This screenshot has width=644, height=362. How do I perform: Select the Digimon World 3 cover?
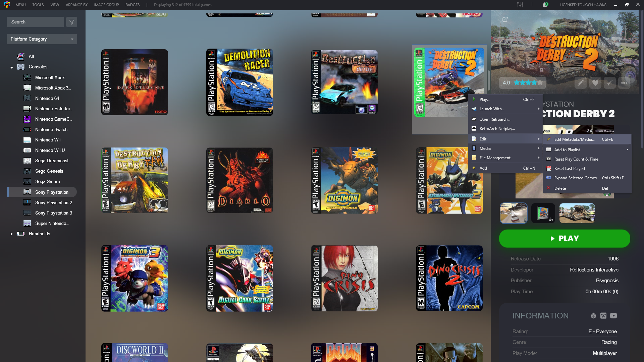click(x=135, y=278)
